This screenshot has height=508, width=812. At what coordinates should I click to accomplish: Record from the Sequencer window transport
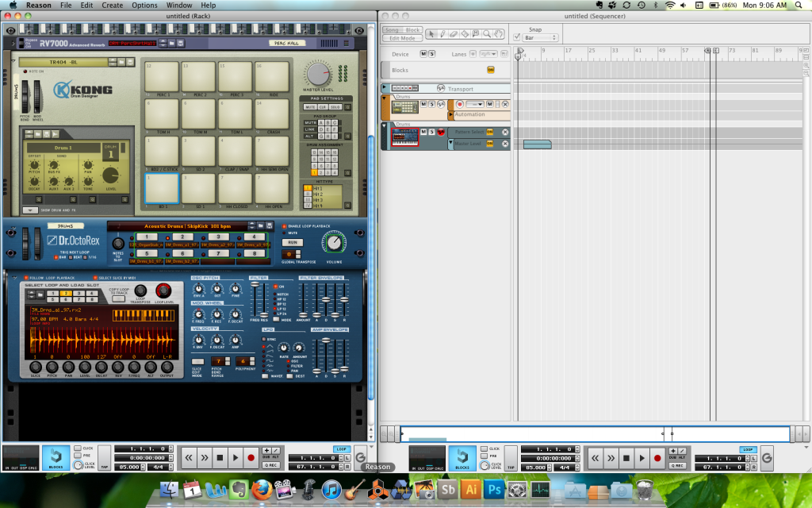657,458
